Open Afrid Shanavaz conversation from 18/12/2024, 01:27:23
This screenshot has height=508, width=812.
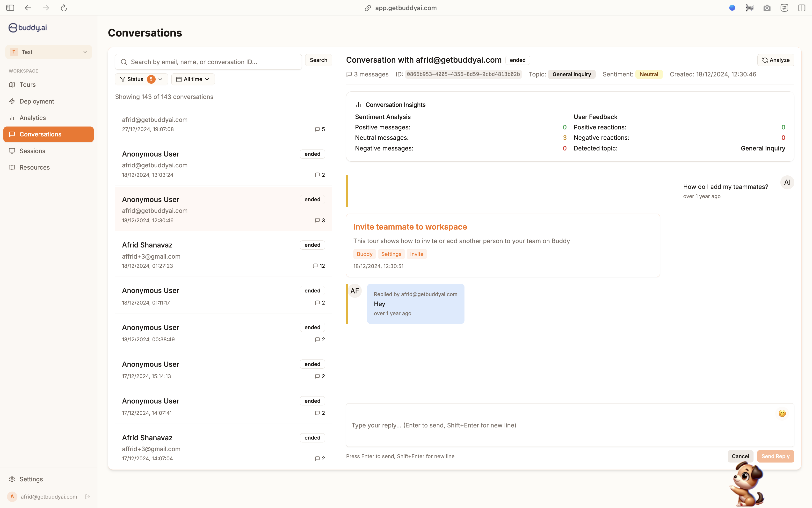tap(224, 255)
